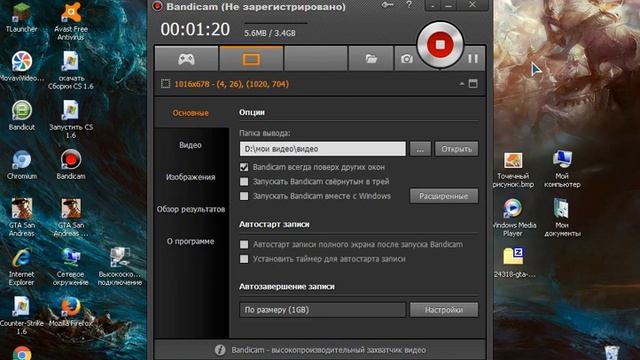Screen dimensions: 640x360
Task: Open the Основные settings tab
Action: coord(191,113)
